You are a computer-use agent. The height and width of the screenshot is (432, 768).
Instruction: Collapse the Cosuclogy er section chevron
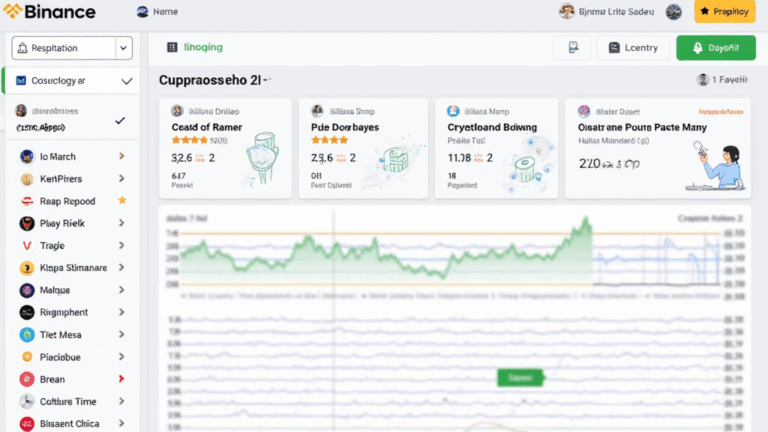(126, 81)
